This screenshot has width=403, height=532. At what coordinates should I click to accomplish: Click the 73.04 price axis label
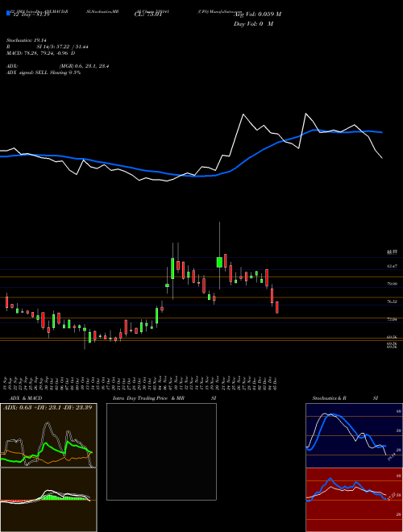(x=392, y=319)
